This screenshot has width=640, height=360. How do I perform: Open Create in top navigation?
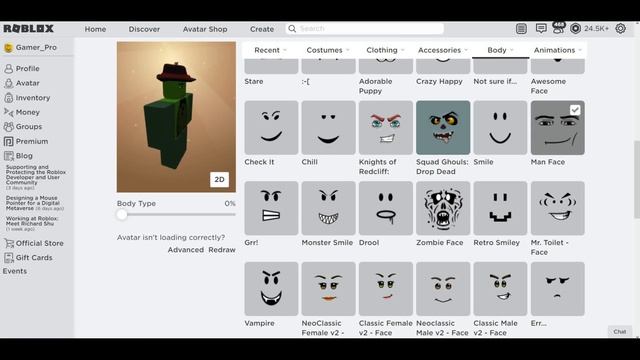coord(262,29)
